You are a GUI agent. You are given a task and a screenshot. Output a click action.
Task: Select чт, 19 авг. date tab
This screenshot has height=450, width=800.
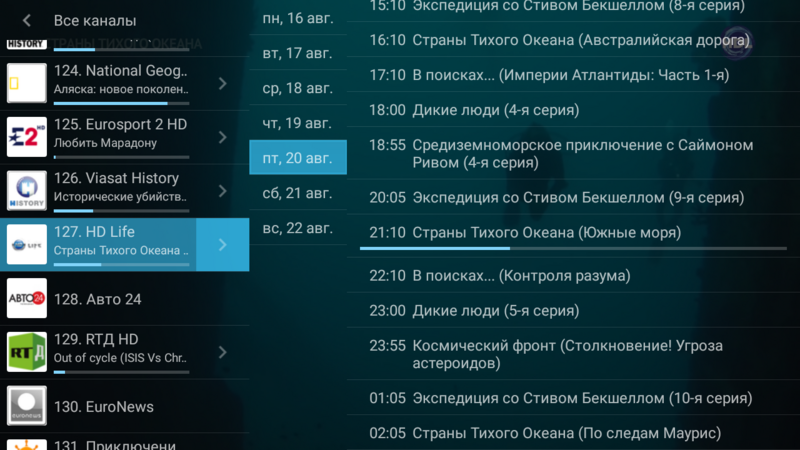click(x=298, y=122)
